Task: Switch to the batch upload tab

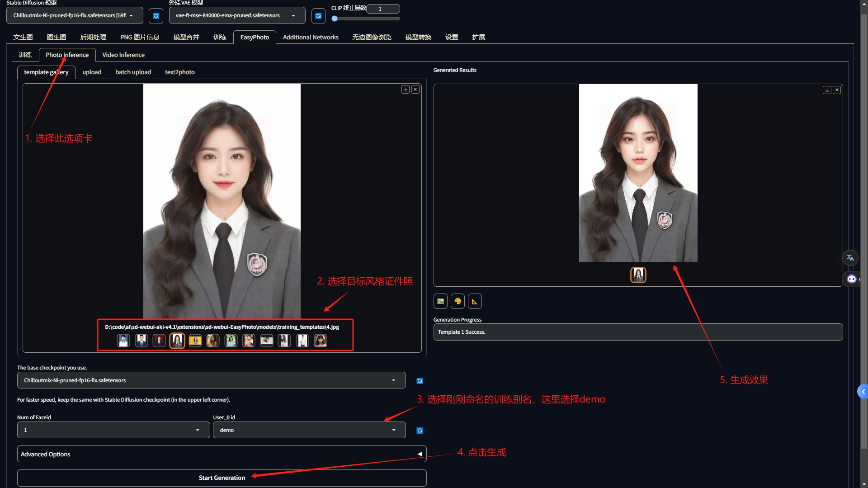Action: point(133,72)
